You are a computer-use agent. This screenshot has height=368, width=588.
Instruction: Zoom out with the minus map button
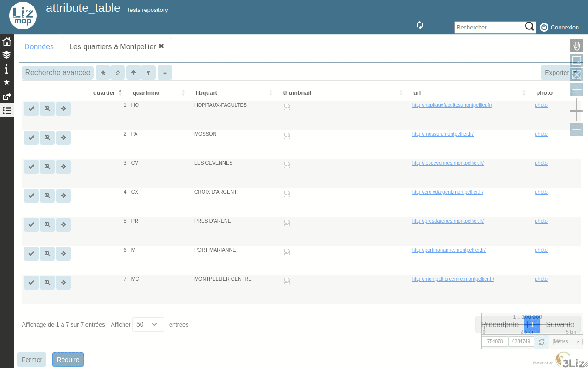[577, 129]
